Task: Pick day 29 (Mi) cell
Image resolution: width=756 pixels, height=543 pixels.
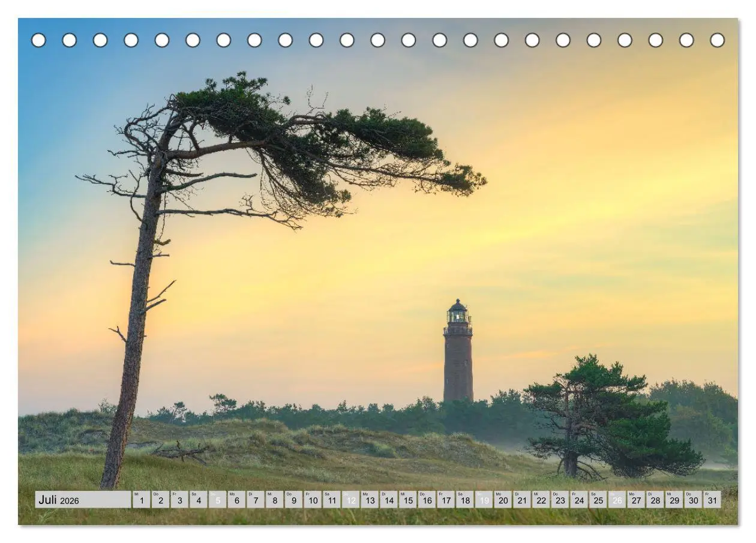Action: 674,500
